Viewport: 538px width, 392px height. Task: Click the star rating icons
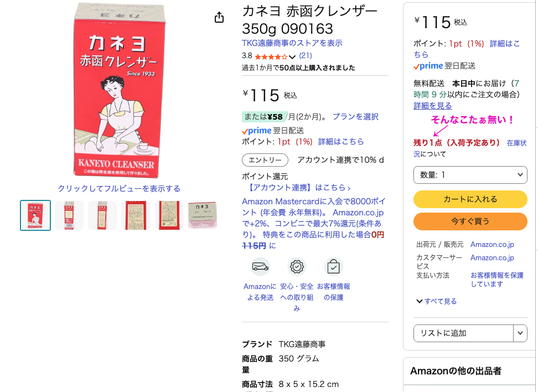click(x=271, y=56)
